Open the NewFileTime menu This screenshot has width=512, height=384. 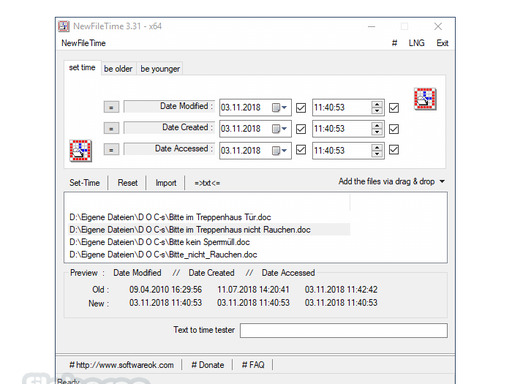pyautogui.click(x=83, y=43)
